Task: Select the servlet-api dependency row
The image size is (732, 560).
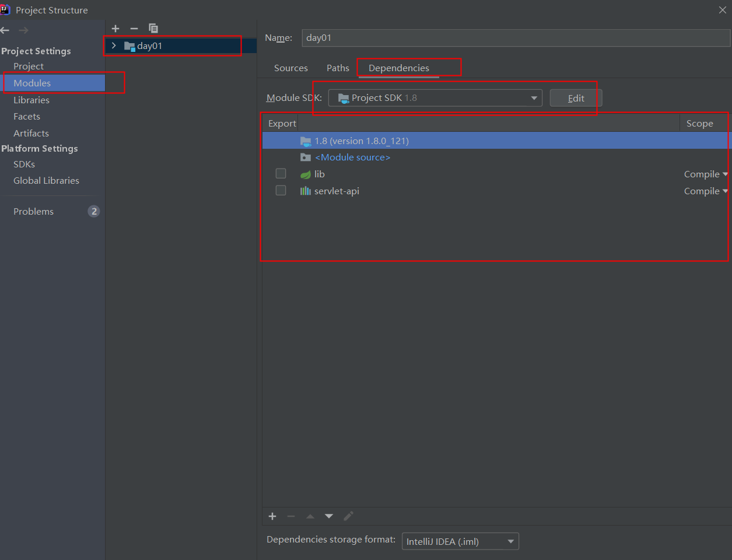Action: click(x=496, y=191)
